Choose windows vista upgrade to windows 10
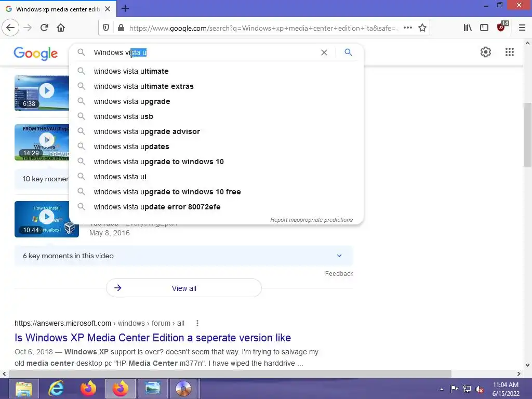Image resolution: width=532 pixels, height=399 pixels. click(216, 162)
